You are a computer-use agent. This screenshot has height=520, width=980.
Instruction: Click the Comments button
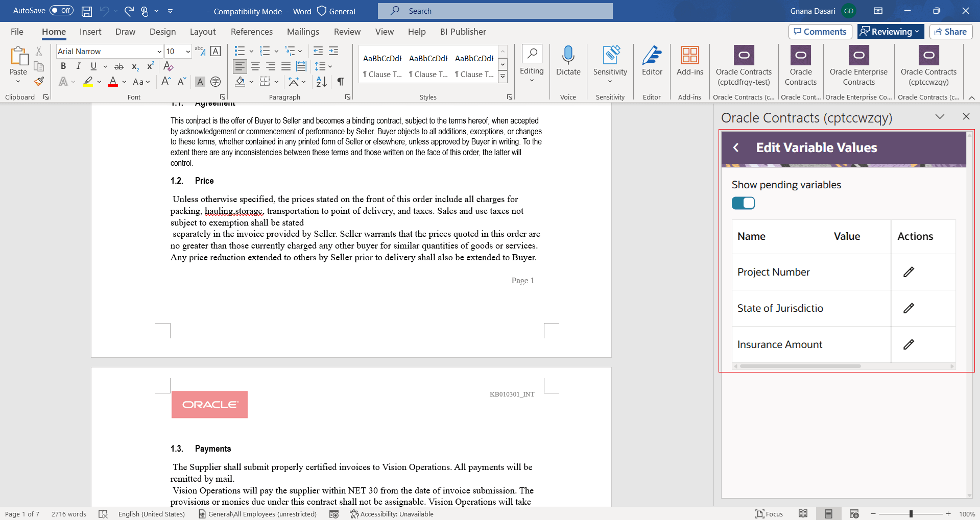point(820,32)
